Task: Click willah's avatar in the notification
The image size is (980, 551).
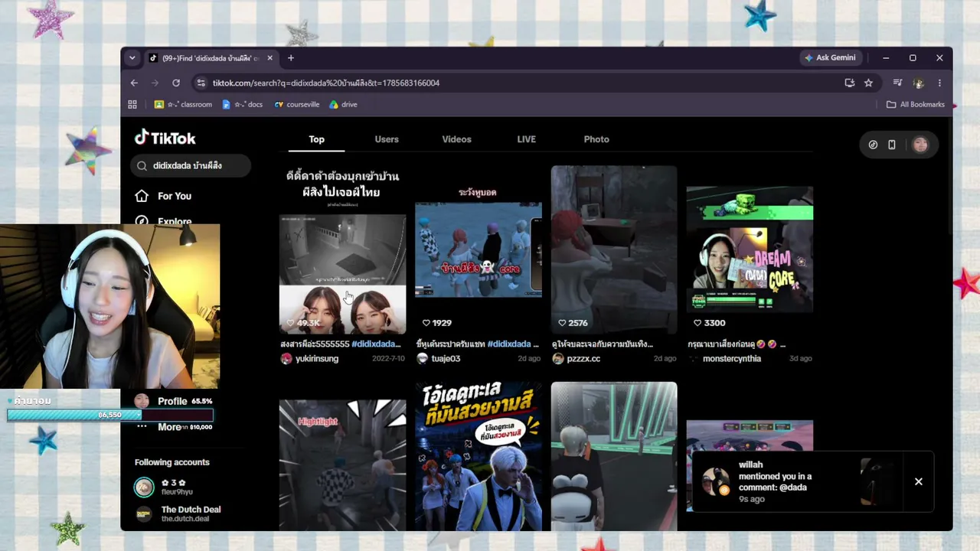Action: [x=717, y=481]
